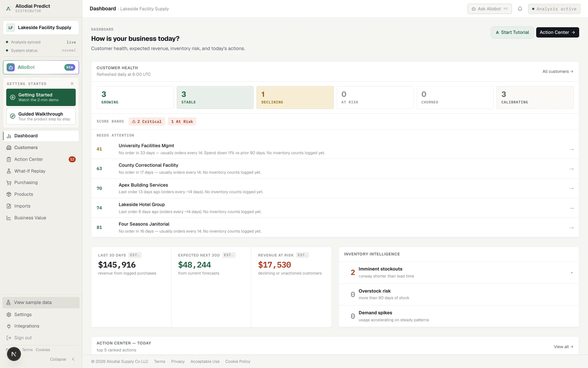Open the Products section
The height and width of the screenshot is (368, 588).
pos(41,194)
